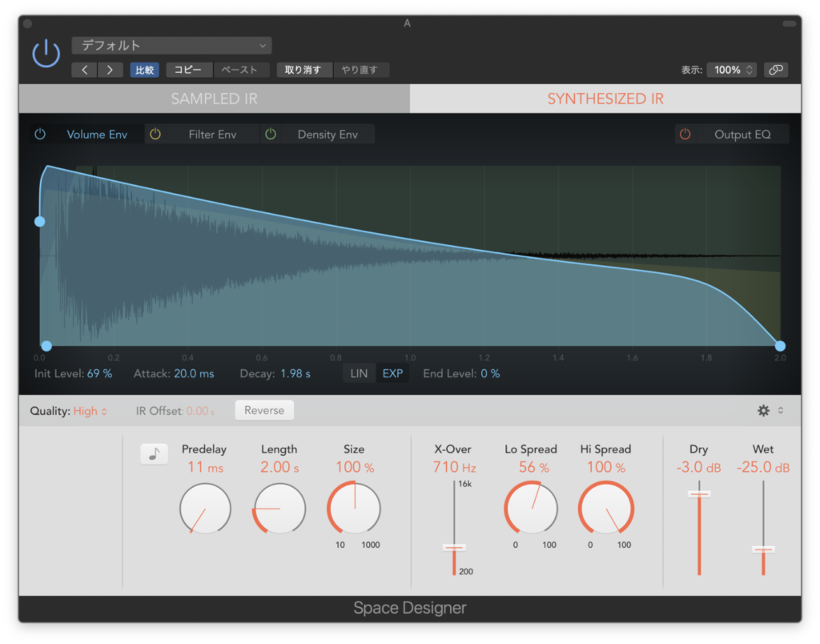Click the やり直す redo button

[x=360, y=70]
